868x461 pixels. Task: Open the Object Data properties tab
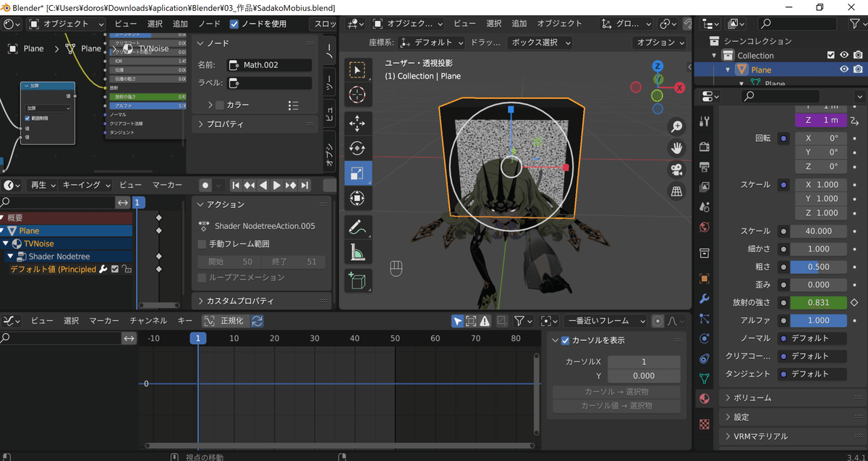(705, 378)
